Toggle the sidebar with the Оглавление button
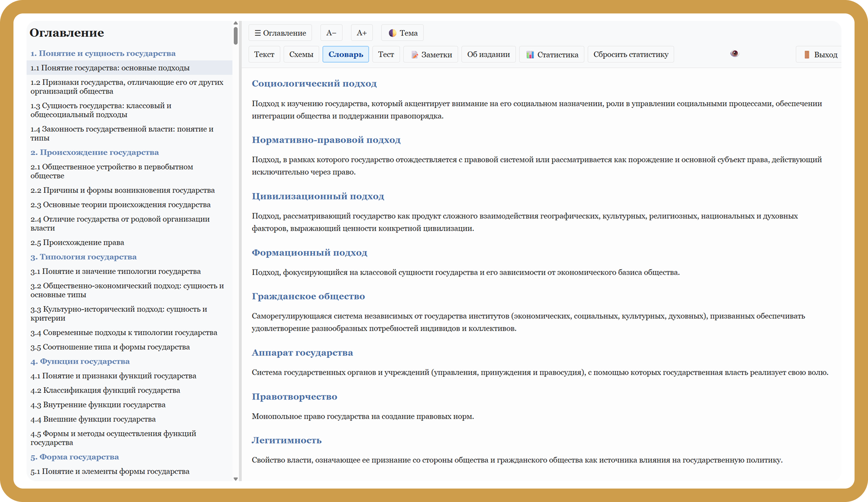The height and width of the screenshot is (502, 868). click(x=280, y=33)
